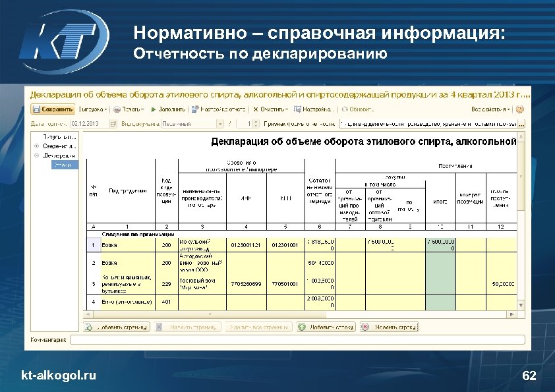Click the Сведения по организации row
The image size is (555, 392).
pos(302,234)
